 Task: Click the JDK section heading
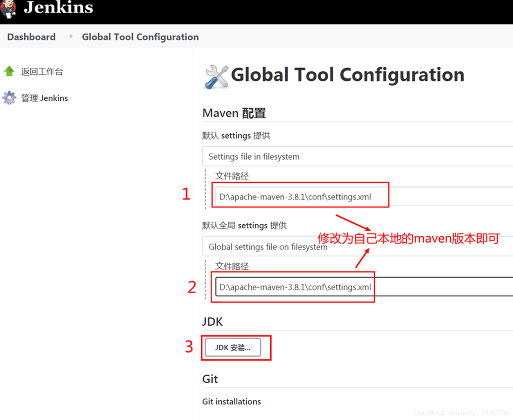(x=212, y=322)
